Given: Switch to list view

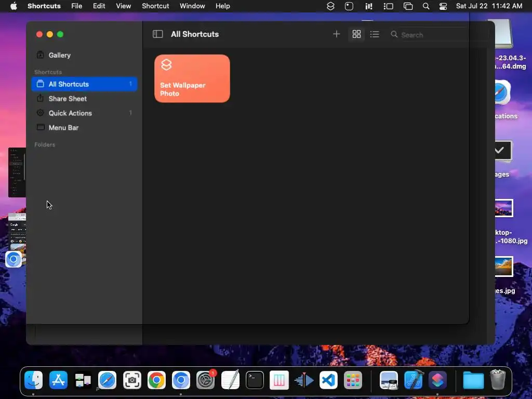Looking at the screenshot, I should (375, 34).
